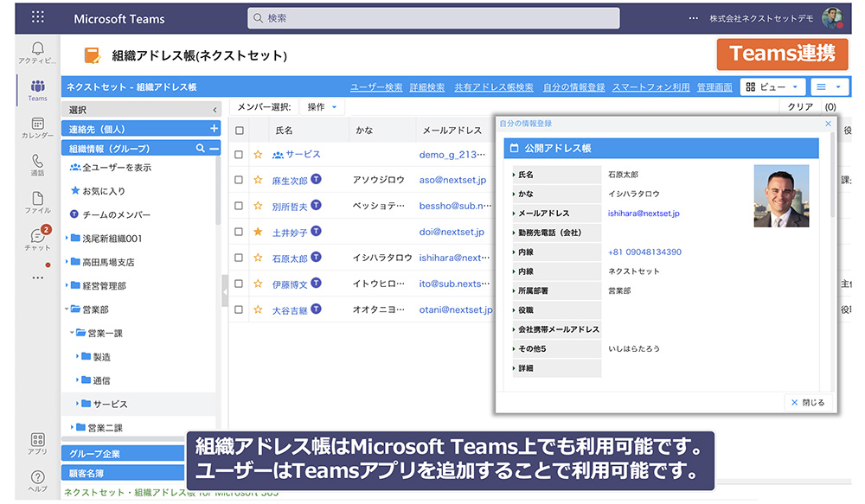This screenshot has width=865, height=504.
Task: Open the 連絡先（個人） section header
Action: [141, 129]
